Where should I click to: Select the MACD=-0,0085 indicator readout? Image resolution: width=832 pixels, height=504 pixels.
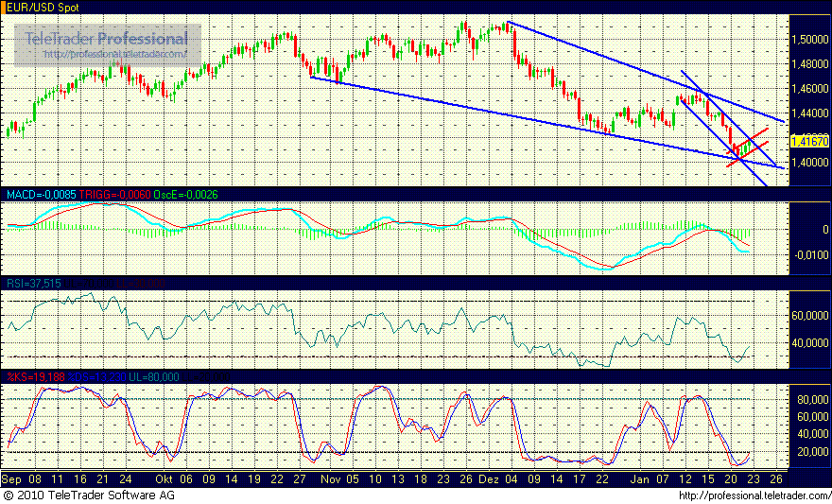click(x=42, y=195)
